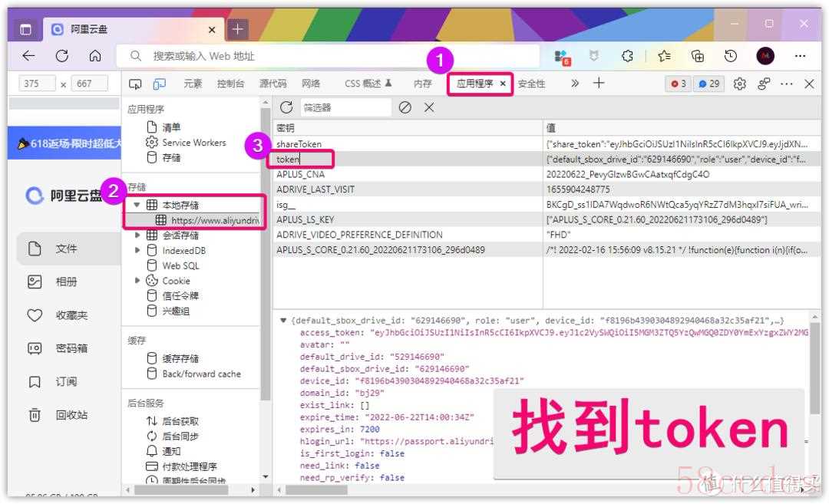Edit the viewport height field 667
The width and height of the screenshot is (829, 504).
coord(89,84)
